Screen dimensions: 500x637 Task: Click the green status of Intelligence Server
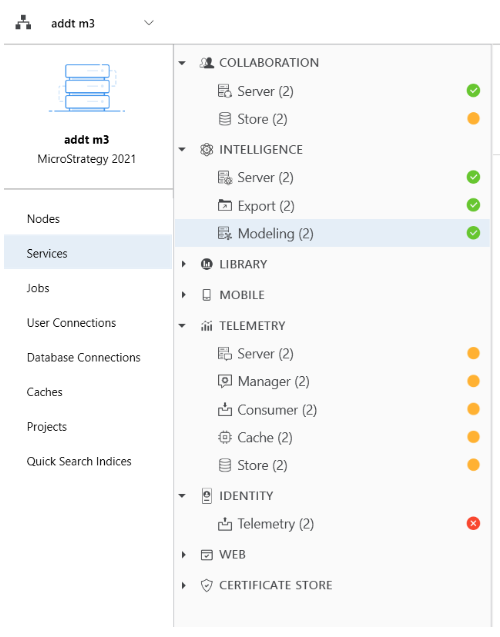(x=473, y=177)
